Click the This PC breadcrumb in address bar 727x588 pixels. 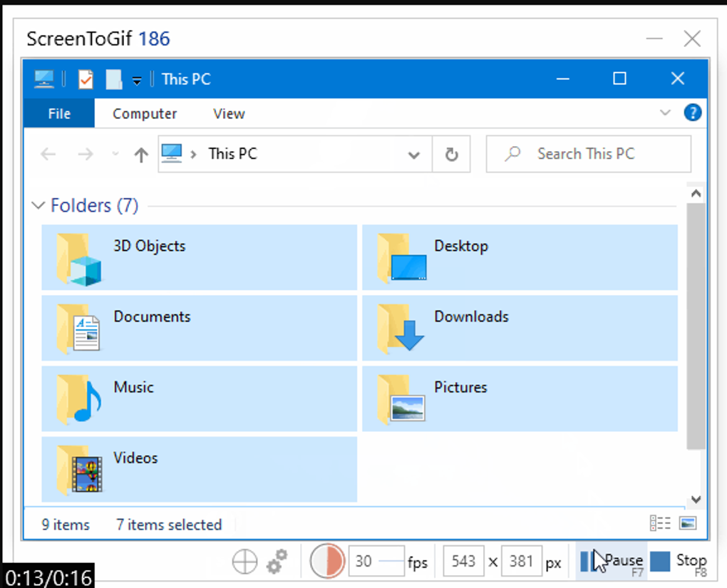tap(233, 153)
